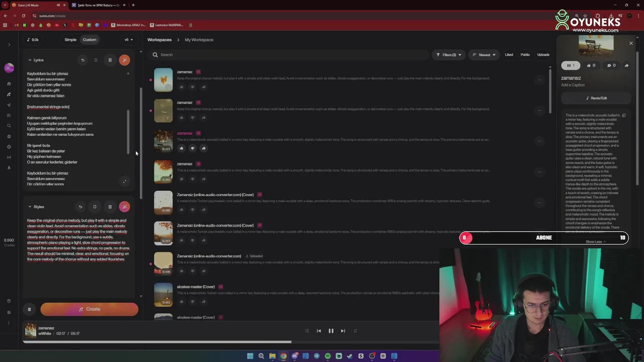Click the Lyrics bookmark save icon
The height and width of the screenshot is (362, 644).
click(x=96, y=60)
